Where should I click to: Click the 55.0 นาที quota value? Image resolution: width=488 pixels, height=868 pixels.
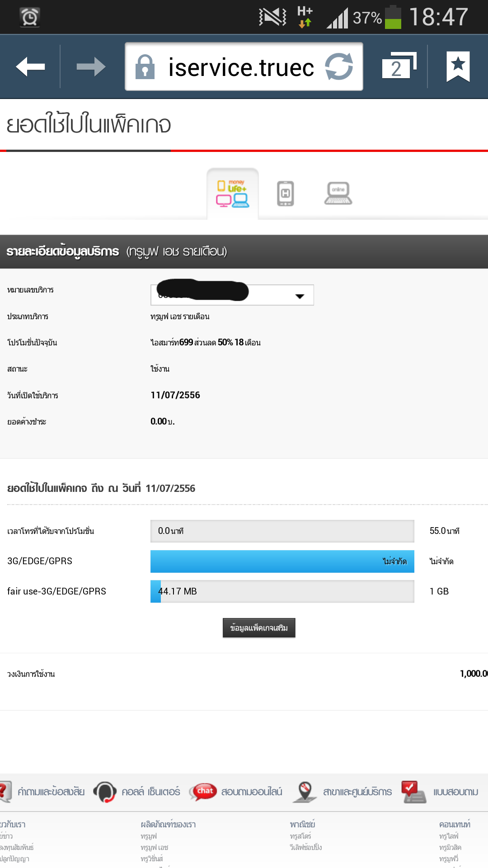coord(445,531)
